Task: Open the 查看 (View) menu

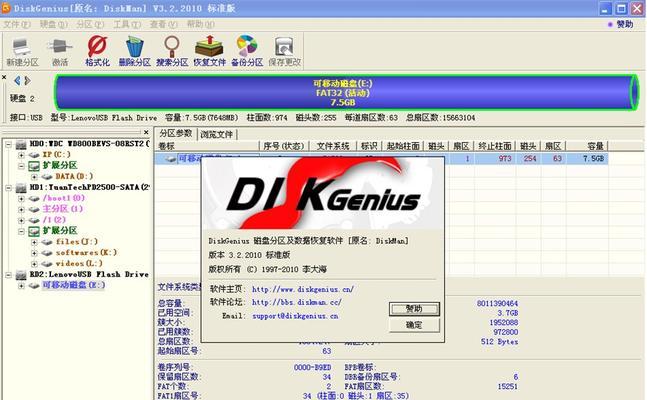Action: coord(163,24)
